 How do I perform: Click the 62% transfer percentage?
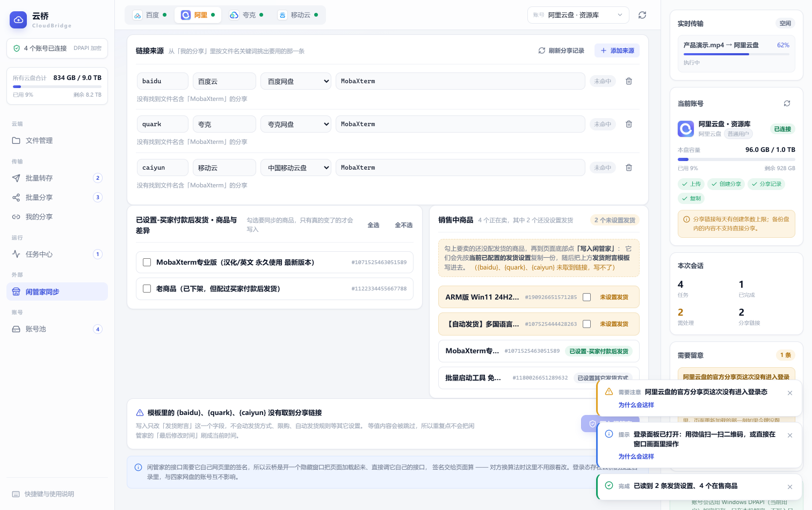(784, 45)
